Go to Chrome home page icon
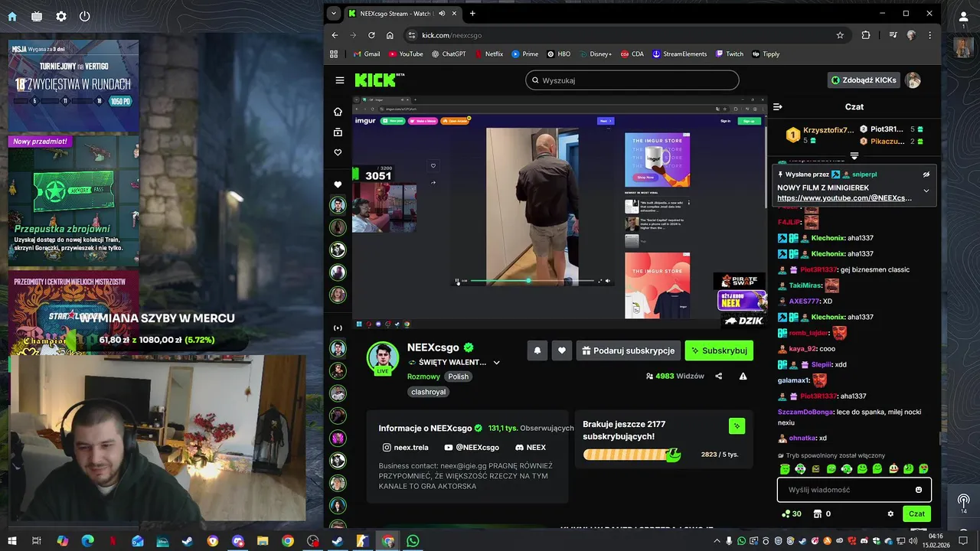The height and width of the screenshot is (551, 980). (x=390, y=35)
